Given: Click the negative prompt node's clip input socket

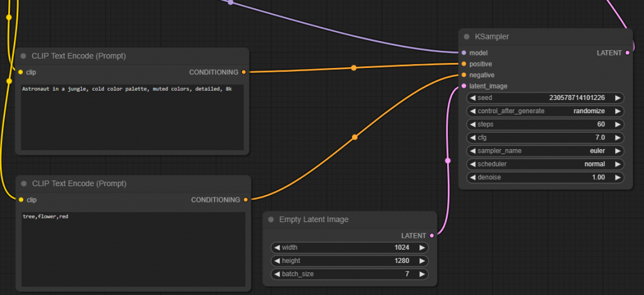Looking at the screenshot, I should click(21, 199).
